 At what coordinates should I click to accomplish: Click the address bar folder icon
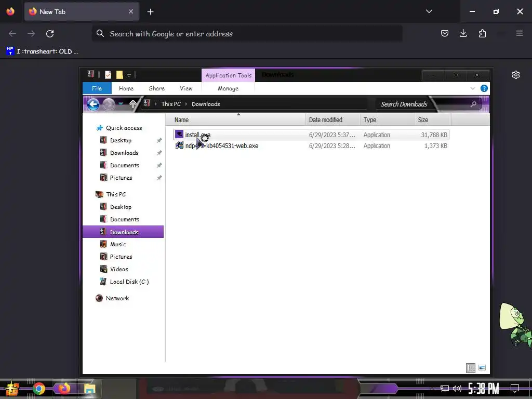[147, 103]
